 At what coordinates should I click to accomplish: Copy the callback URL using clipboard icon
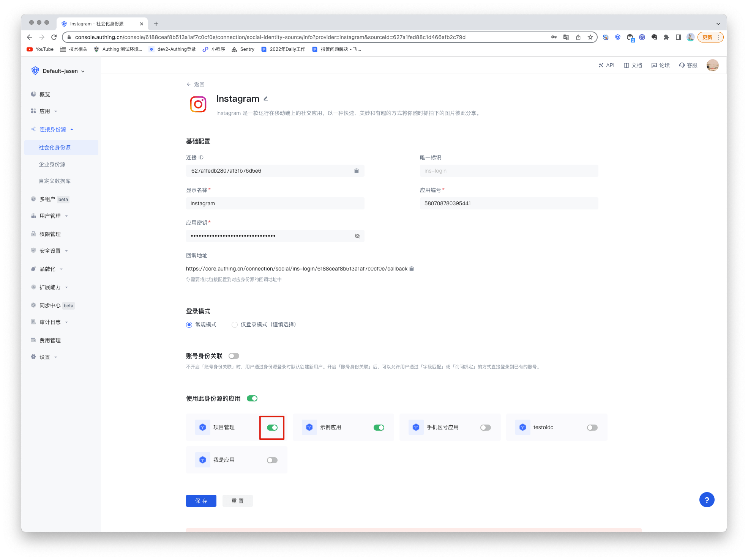[411, 269]
